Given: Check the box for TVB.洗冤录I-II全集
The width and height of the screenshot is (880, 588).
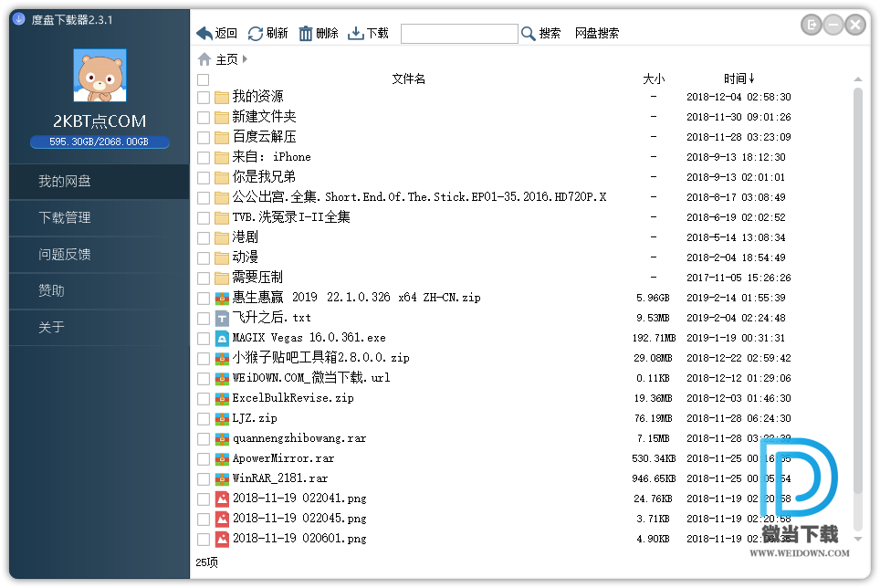Looking at the screenshot, I should (204, 217).
